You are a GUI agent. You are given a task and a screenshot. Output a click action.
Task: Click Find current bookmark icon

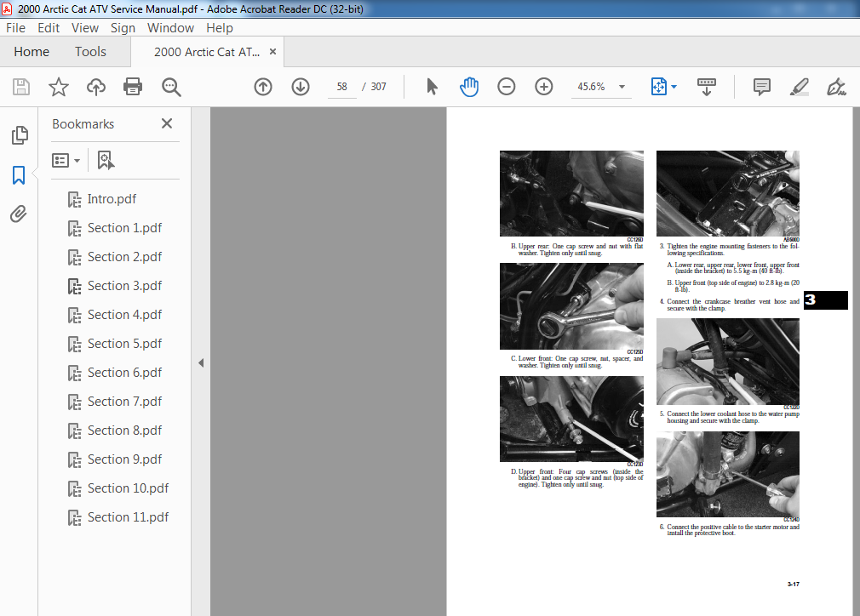(106, 161)
